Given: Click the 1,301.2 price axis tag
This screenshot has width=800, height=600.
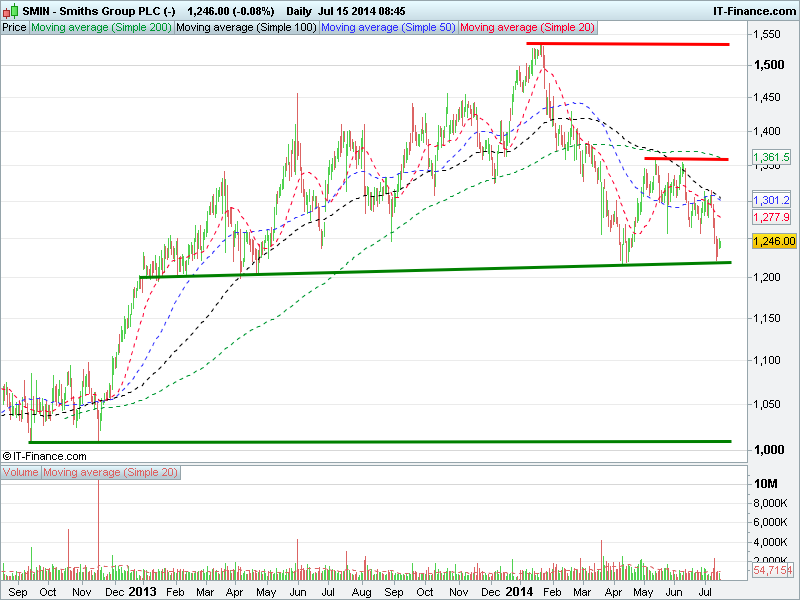Looking at the screenshot, I should (773, 200).
